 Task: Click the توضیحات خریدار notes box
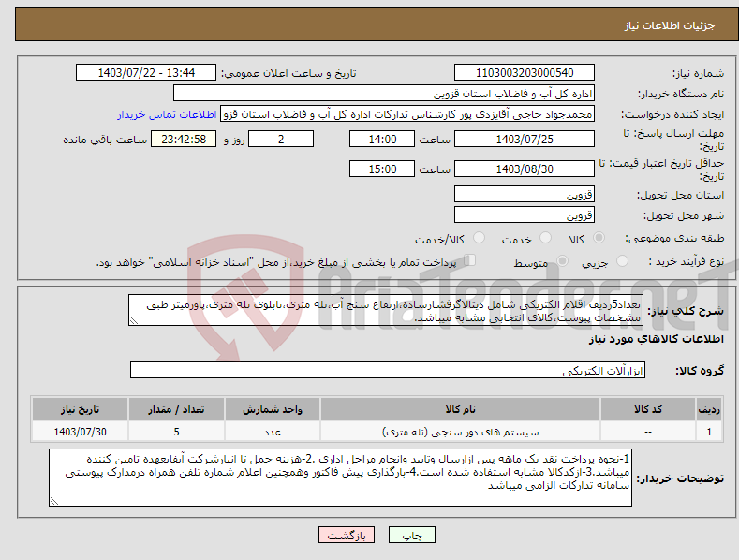340,478
